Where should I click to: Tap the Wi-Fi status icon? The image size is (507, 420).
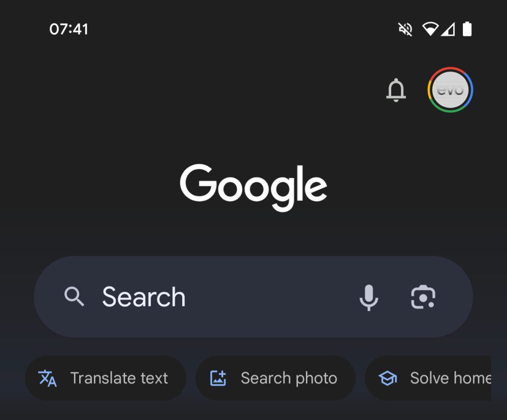(430, 29)
